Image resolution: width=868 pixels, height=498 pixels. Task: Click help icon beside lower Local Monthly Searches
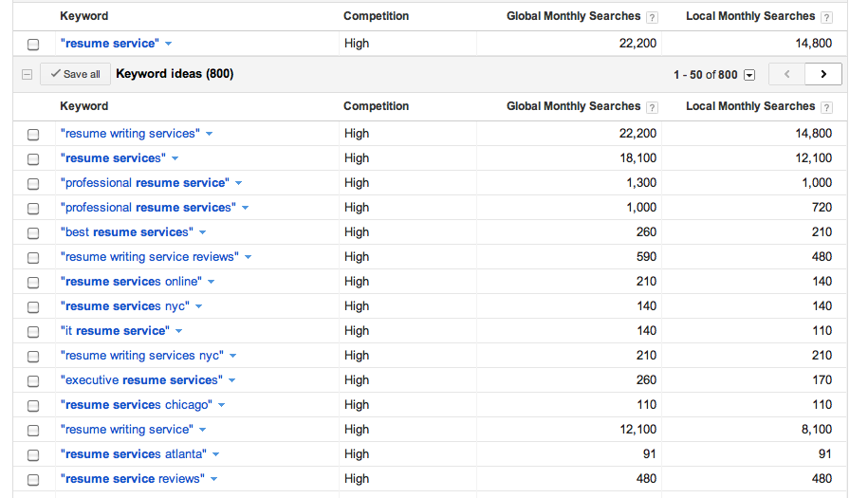click(x=827, y=107)
